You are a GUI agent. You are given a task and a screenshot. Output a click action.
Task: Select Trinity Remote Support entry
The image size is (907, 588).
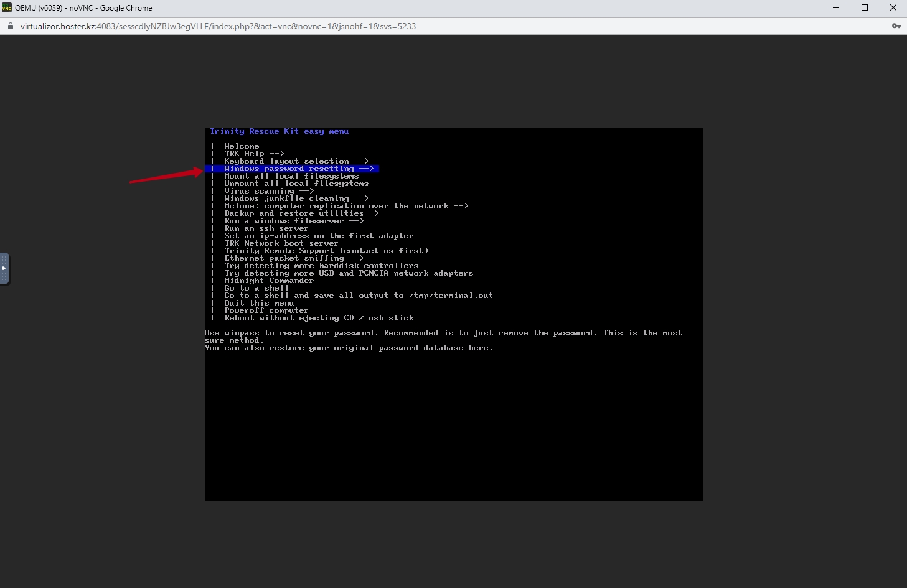(326, 251)
